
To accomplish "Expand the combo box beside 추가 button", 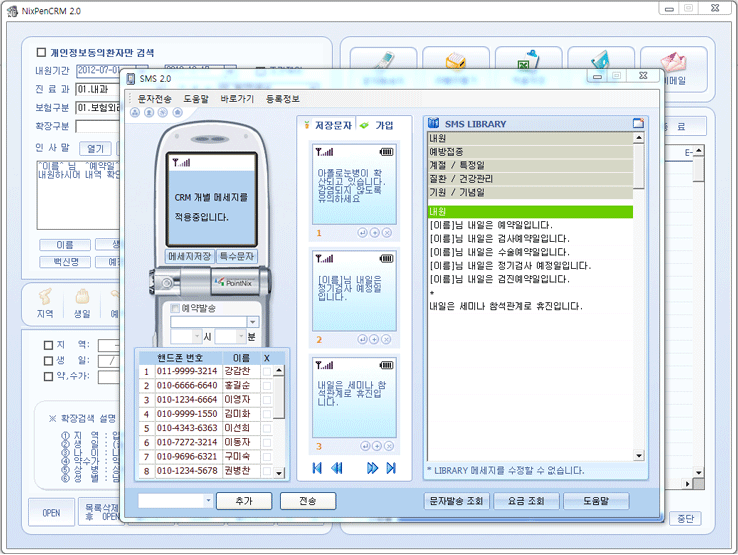I will (x=207, y=501).
